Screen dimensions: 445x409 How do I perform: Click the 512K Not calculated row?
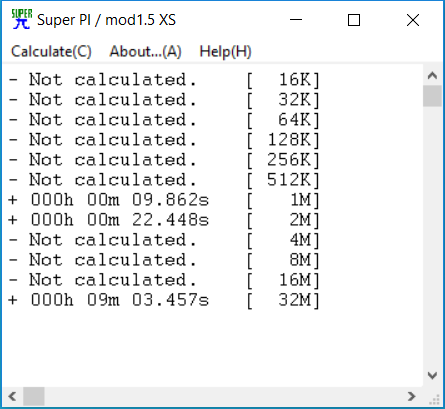164,180
